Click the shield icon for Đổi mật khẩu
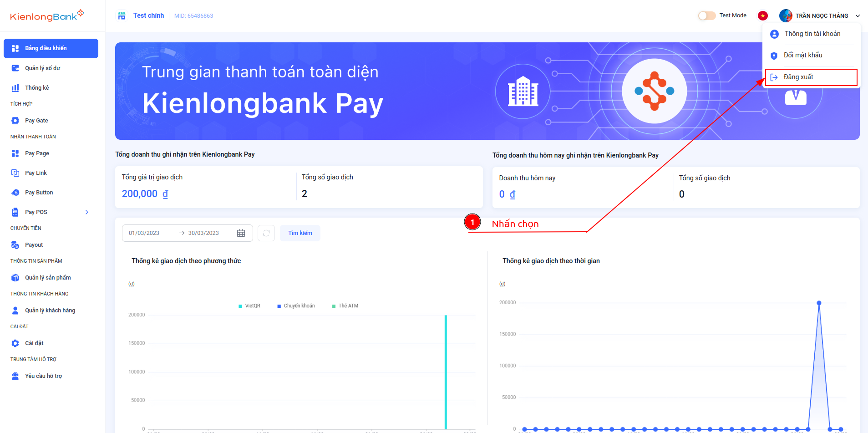This screenshot has width=868, height=433. [774, 56]
